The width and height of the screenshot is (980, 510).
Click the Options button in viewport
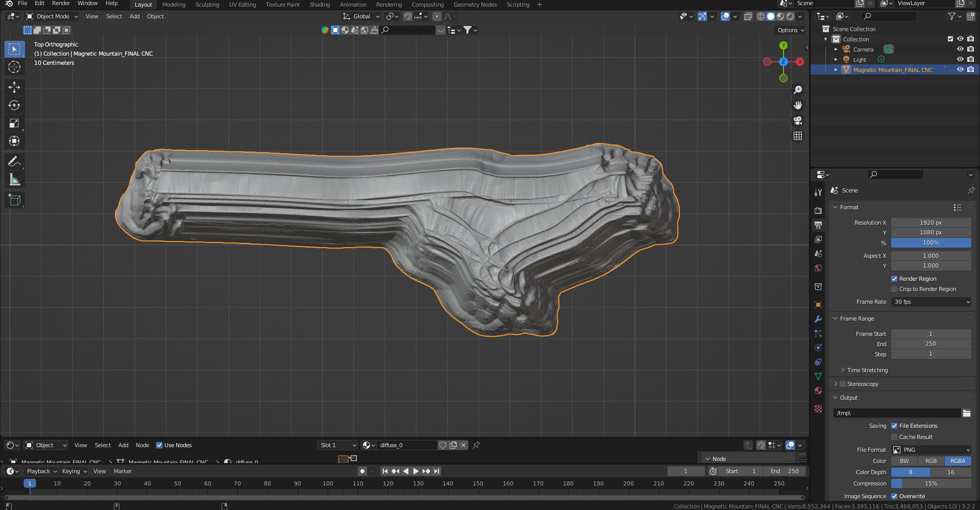[790, 30]
